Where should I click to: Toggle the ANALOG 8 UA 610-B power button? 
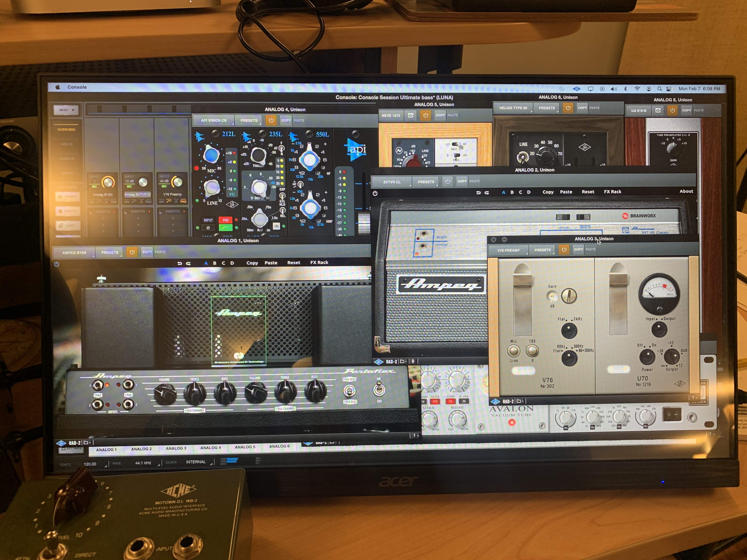pyautogui.click(x=672, y=110)
